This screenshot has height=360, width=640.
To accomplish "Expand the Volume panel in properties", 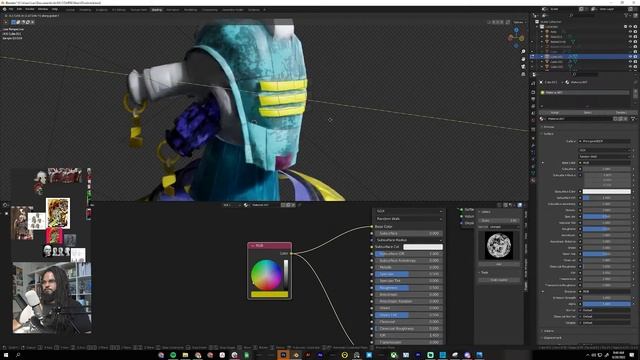I will (542, 331).
